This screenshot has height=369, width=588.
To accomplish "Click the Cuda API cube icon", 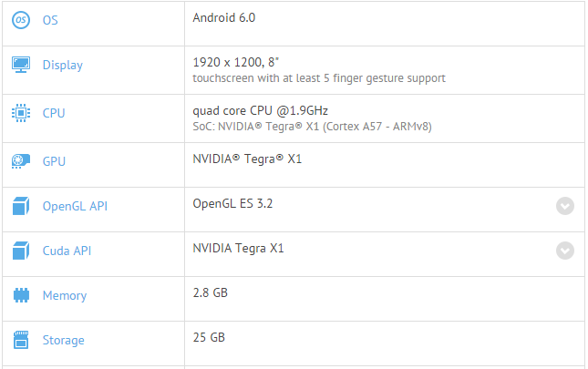I will [21, 251].
